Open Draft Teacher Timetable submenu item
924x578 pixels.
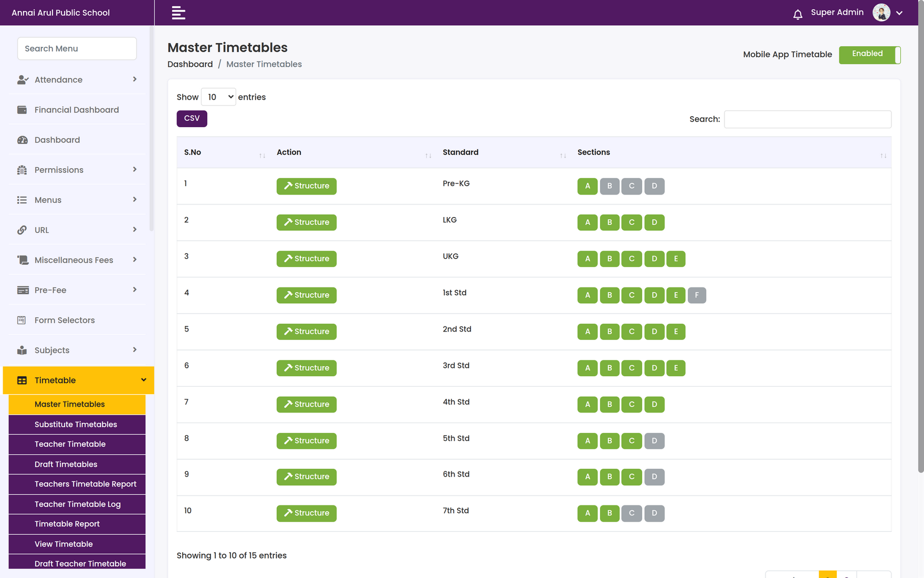77,562
